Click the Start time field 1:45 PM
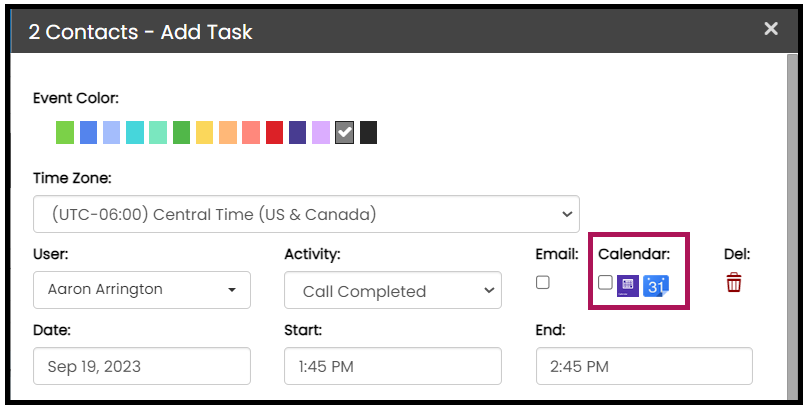Viewport: 806px width, 409px height. pos(392,366)
